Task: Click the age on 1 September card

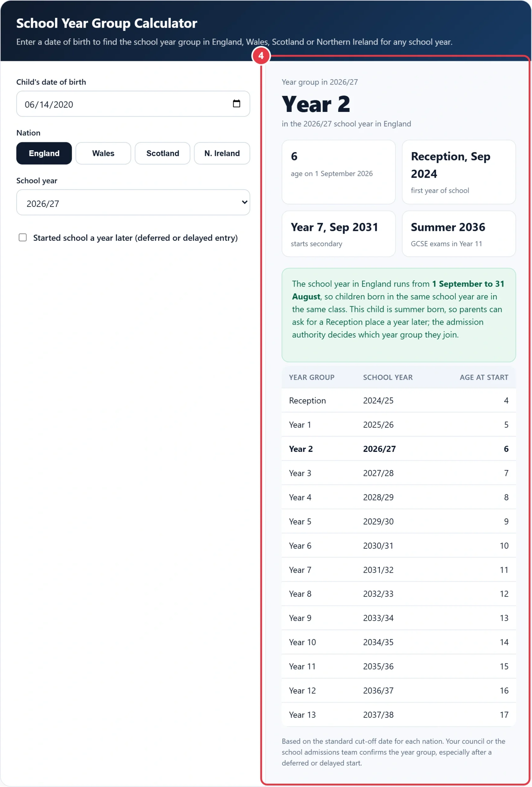Action: (338, 172)
